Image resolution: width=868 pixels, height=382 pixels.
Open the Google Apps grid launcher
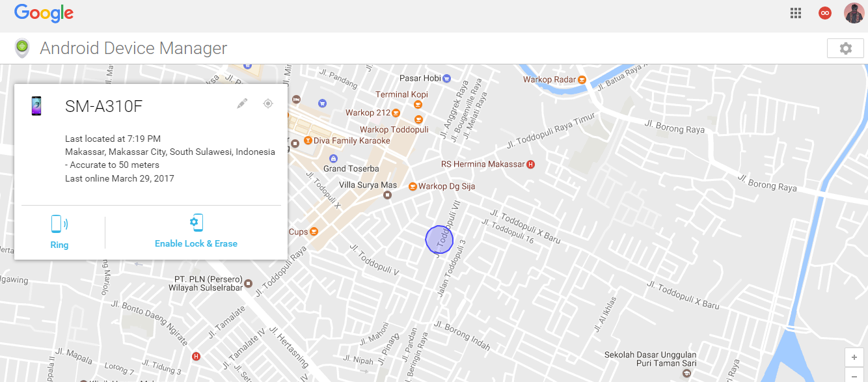pyautogui.click(x=795, y=12)
